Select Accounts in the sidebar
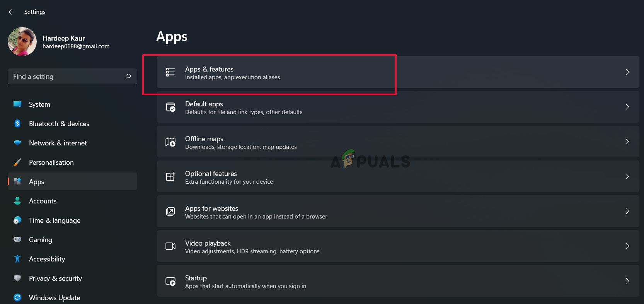 click(43, 201)
